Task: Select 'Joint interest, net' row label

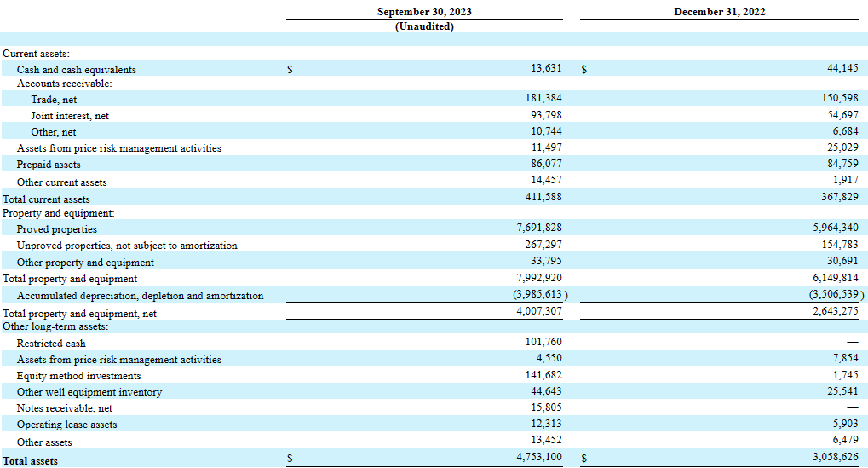Action: [70, 116]
